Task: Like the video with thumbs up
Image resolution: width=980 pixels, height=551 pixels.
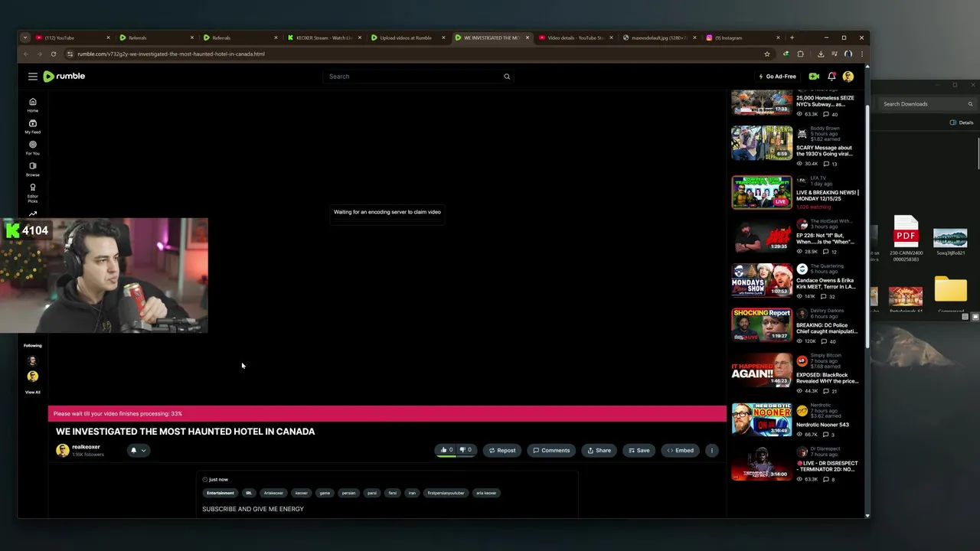Action: (446, 450)
